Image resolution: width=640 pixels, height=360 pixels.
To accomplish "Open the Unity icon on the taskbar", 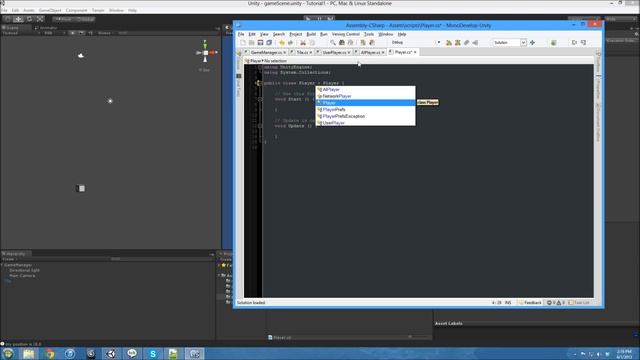I will (111, 353).
